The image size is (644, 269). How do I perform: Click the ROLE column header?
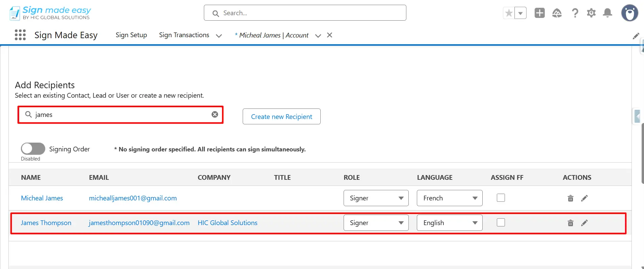tap(352, 177)
